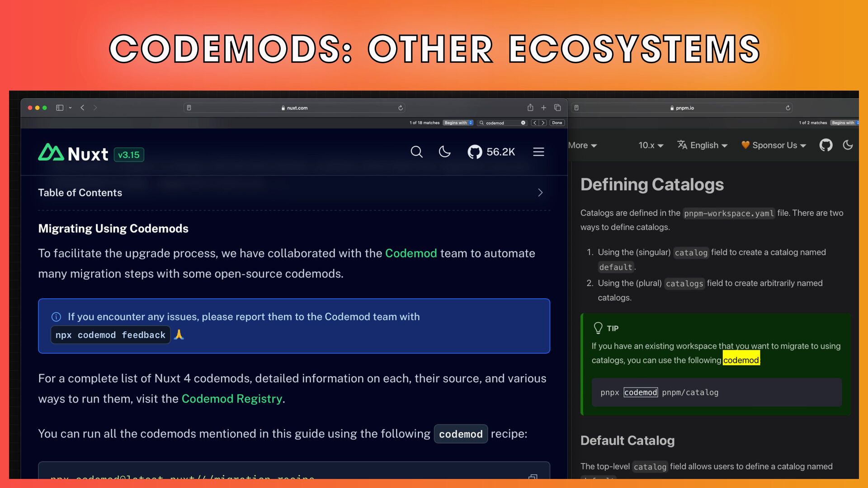Click the Share icon in Safari toolbar
Viewport: 868px width, 488px height.
[x=530, y=108]
